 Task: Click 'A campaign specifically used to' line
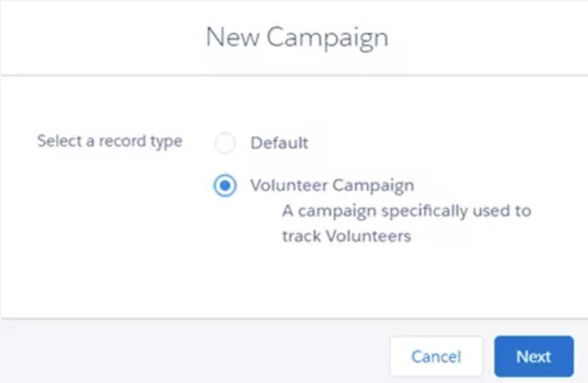coord(407,211)
